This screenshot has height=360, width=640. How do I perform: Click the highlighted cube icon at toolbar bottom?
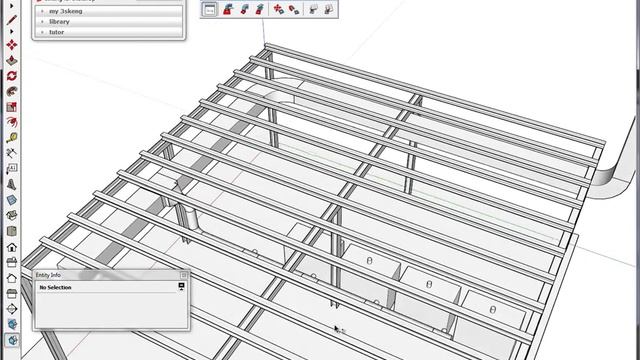click(11, 340)
